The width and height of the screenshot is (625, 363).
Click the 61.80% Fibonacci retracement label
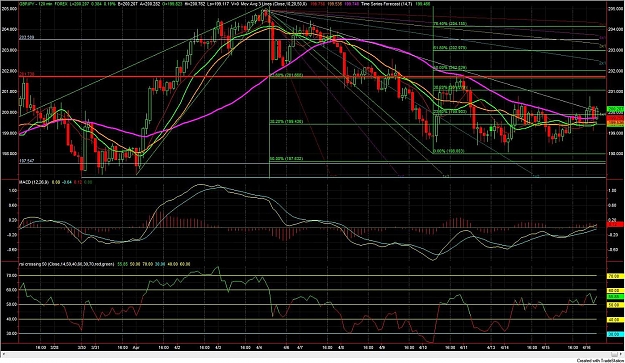coord(450,48)
